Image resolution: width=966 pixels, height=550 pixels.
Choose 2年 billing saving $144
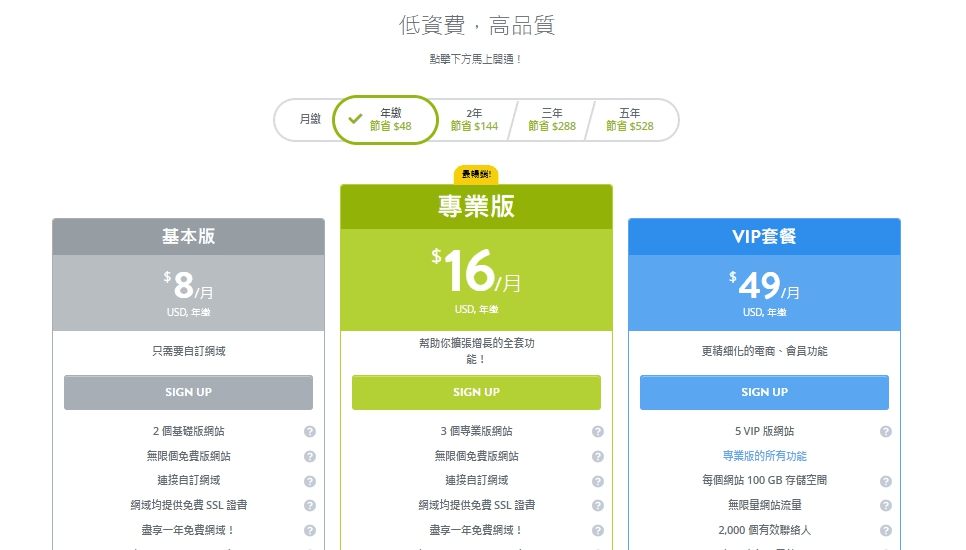[474, 120]
